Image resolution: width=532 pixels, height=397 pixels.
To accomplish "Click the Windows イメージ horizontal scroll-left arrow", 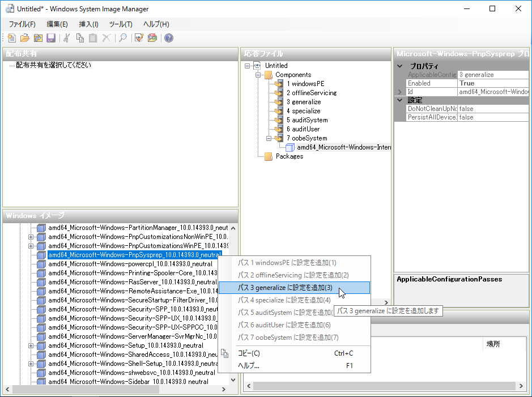I will 7,389.
